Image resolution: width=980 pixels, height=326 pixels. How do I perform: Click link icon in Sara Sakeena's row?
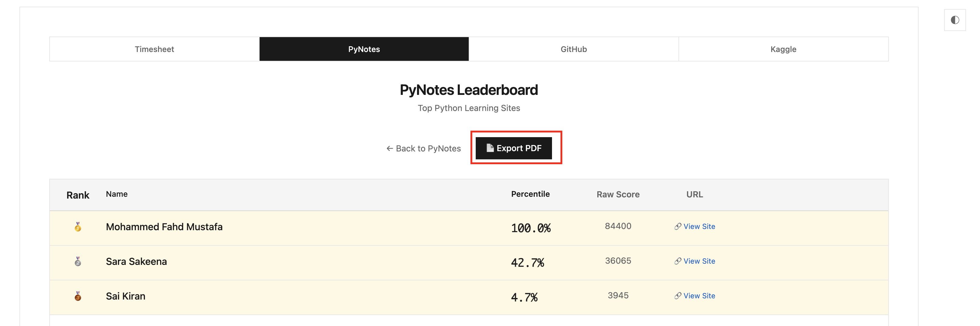(x=678, y=261)
